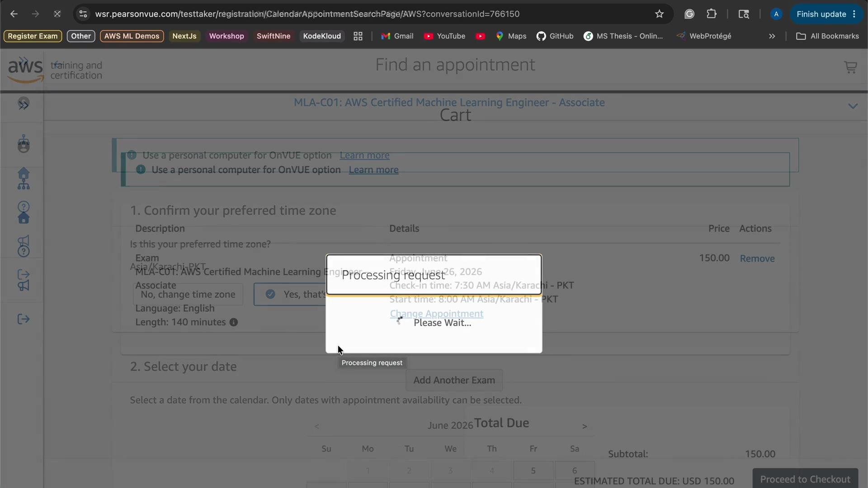Confirm time zone with the Yes button
Screen dimensions: 868x488
tap(290, 295)
